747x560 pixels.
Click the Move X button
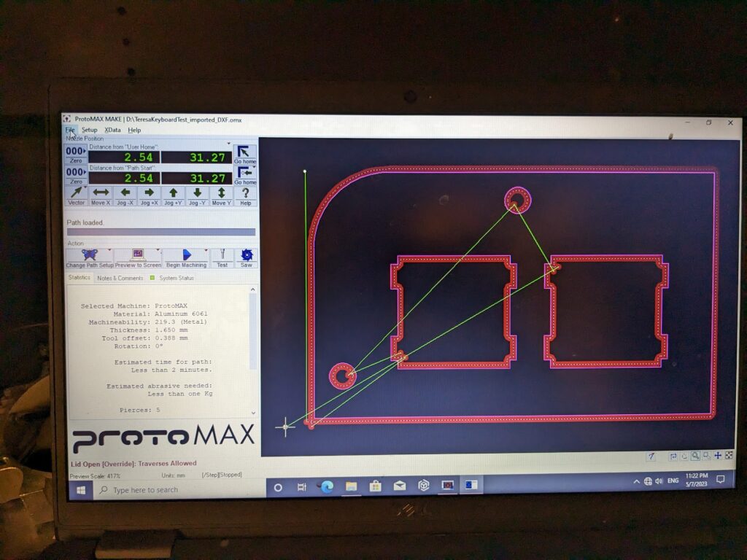point(101,195)
